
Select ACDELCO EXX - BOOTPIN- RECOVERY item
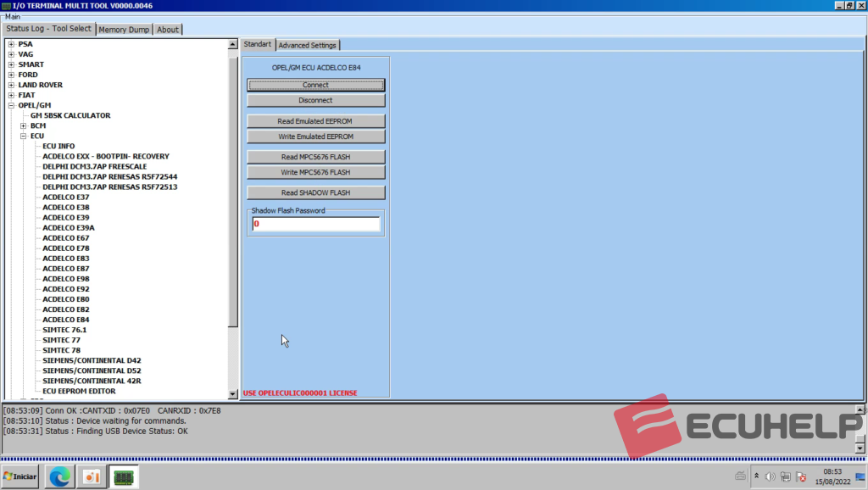[x=106, y=157]
